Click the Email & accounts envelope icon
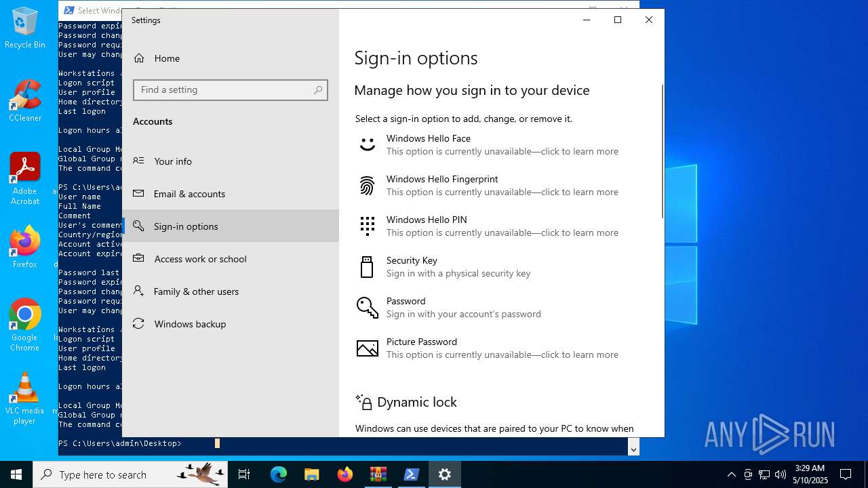Viewport: 868px width, 488px height. pyautogui.click(x=138, y=194)
